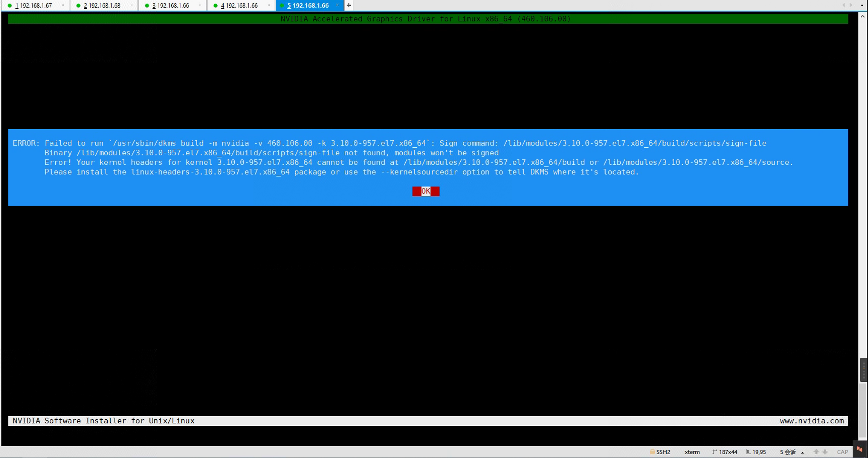
Task: Toggle the highlighted OK selection in error dialog
Action: pyautogui.click(x=425, y=191)
